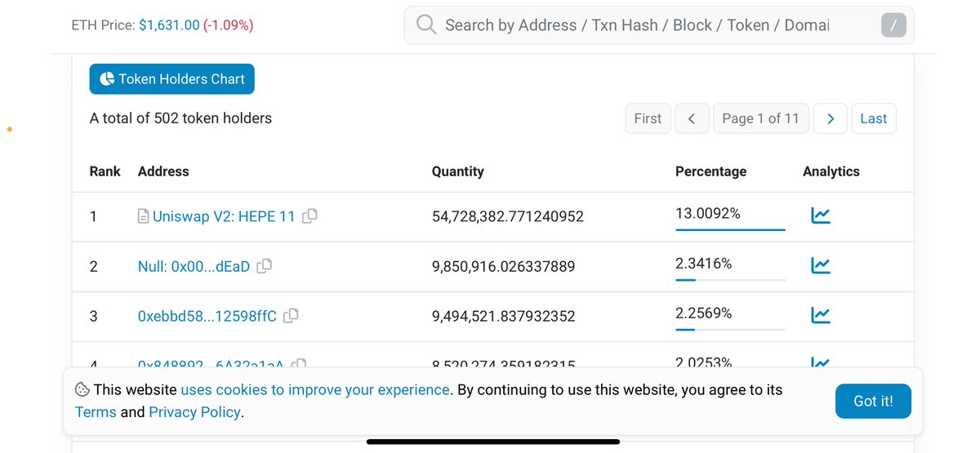Open the Uniswap V2: HEPE 11 address

224,217
